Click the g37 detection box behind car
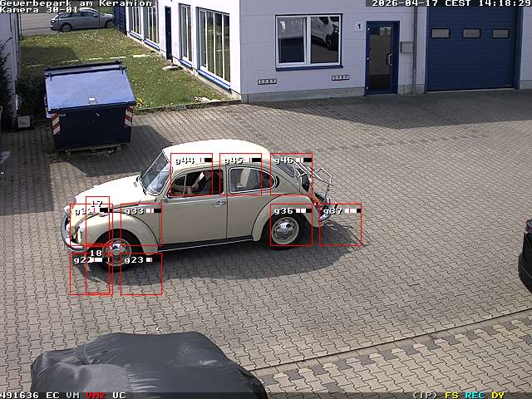 (341, 224)
